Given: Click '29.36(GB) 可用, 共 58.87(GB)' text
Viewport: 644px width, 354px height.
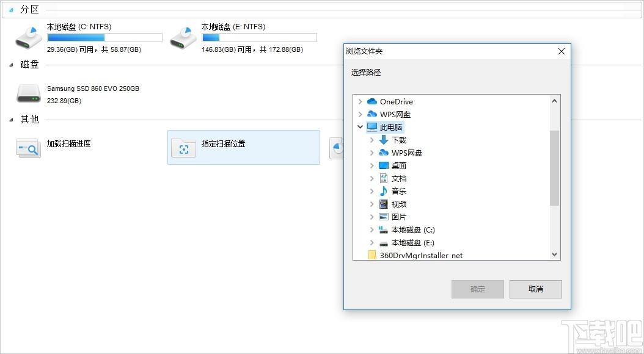Looking at the screenshot, I should click(94, 49).
